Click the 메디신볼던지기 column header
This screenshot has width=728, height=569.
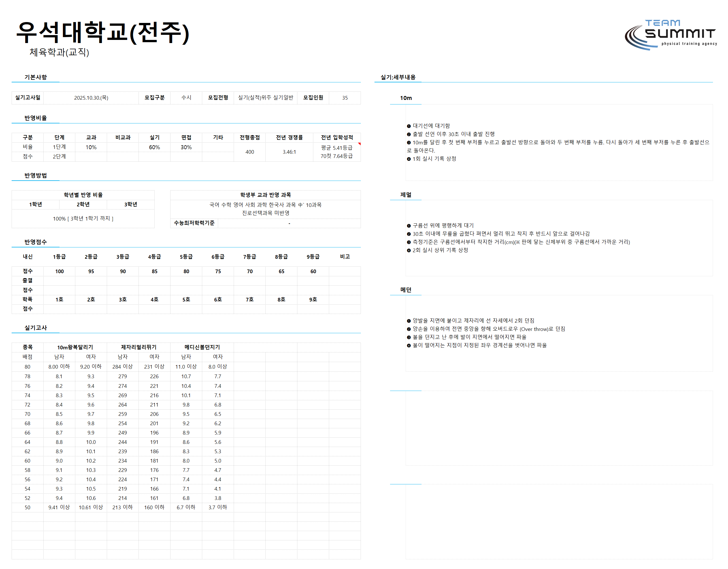[202, 347]
